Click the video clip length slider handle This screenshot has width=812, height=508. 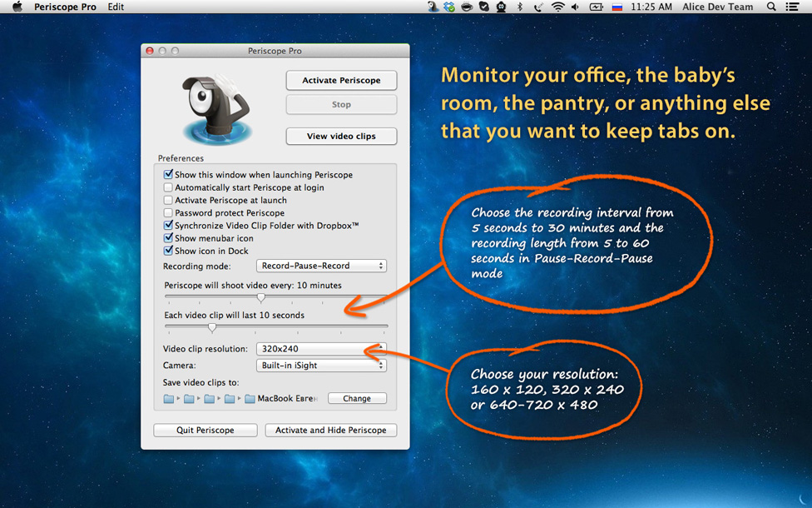pos(212,327)
